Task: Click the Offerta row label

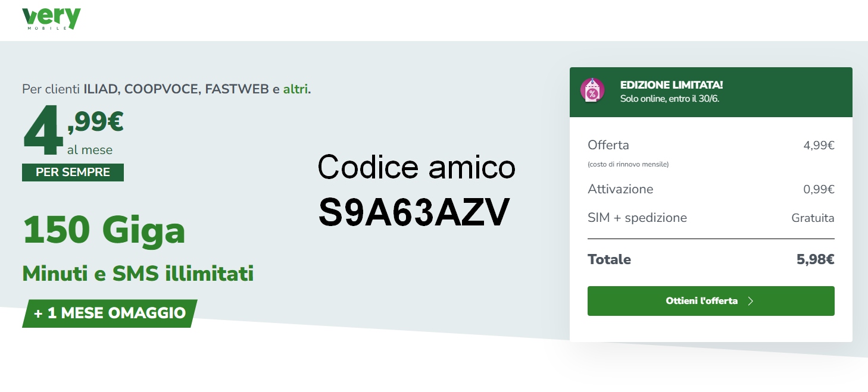Action: (x=608, y=145)
